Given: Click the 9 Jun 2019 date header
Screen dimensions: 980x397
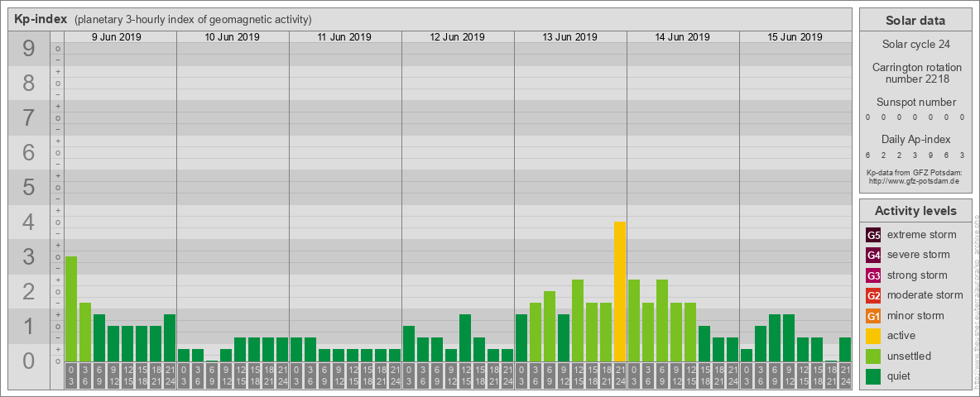Looking at the screenshot, I should point(117,37).
